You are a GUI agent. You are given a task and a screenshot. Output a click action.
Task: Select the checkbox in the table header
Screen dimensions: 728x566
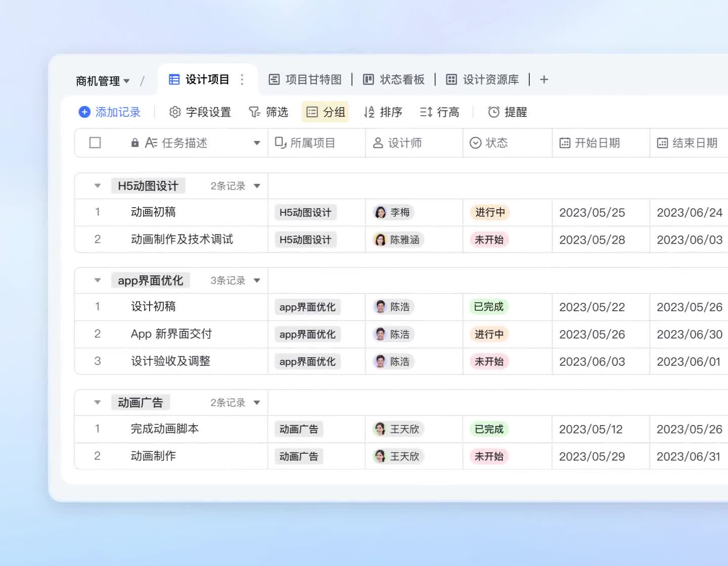pyautogui.click(x=95, y=143)
